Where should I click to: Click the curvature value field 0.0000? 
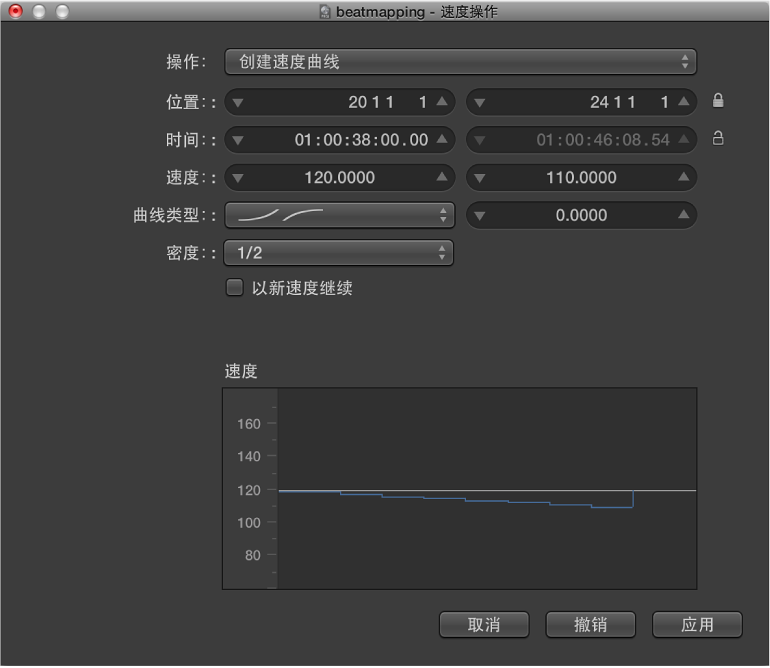[x=581, y=215]
